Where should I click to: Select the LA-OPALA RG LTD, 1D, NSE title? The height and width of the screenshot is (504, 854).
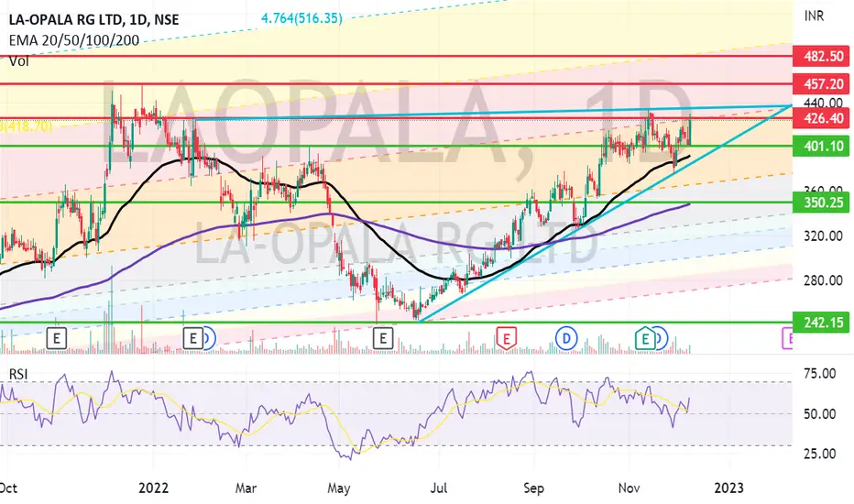pos(93,19)
